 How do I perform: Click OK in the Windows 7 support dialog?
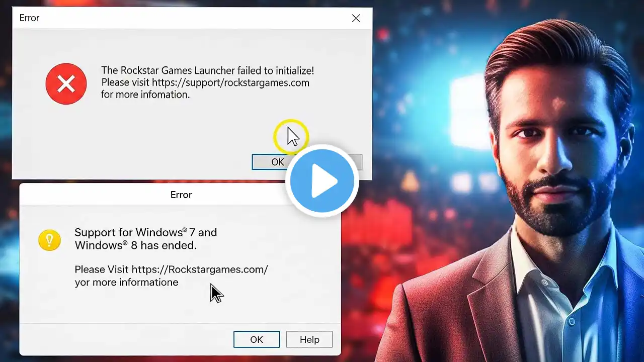coord(257,339)
